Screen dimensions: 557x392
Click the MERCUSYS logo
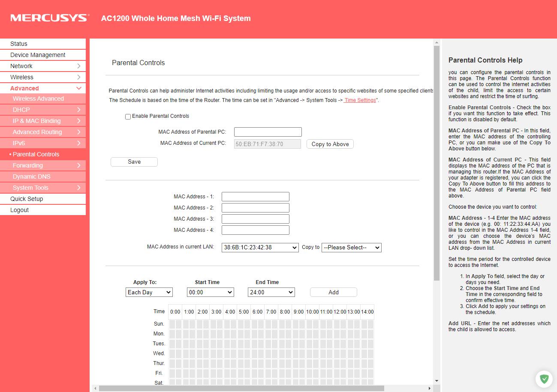click(x=50, y=18)
